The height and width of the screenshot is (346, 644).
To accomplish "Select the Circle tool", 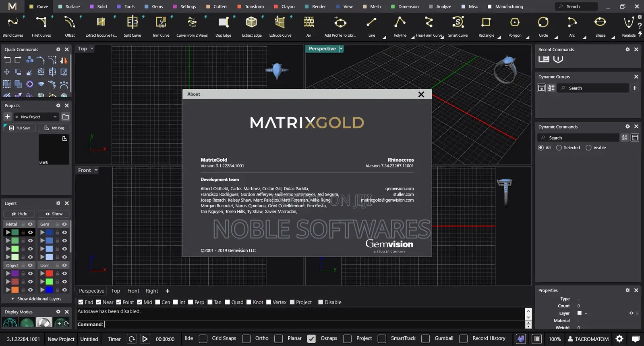I will click(543, 27).
